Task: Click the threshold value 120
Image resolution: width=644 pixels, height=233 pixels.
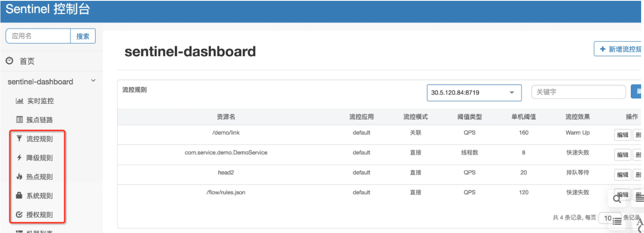Action: click(x=523, y=192)
